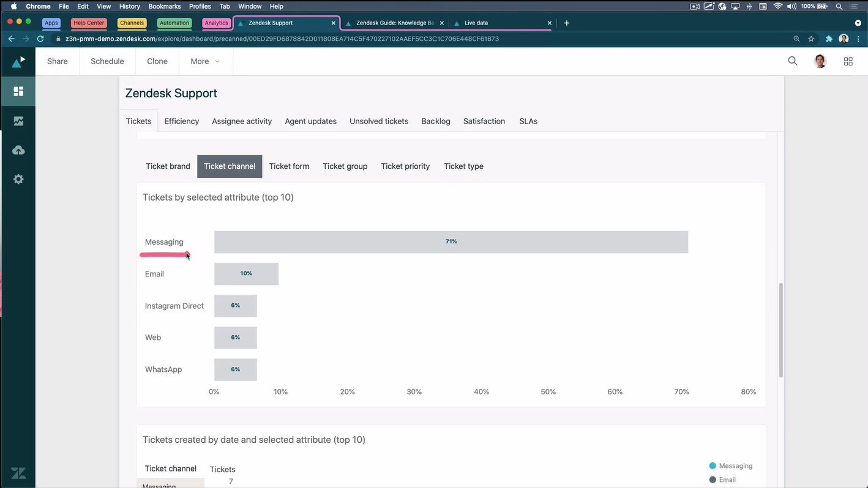Close the Zendesk Support browser tab
Viewport: 868px width, 488px height.
pyautogui.click(x=334, y=23)
